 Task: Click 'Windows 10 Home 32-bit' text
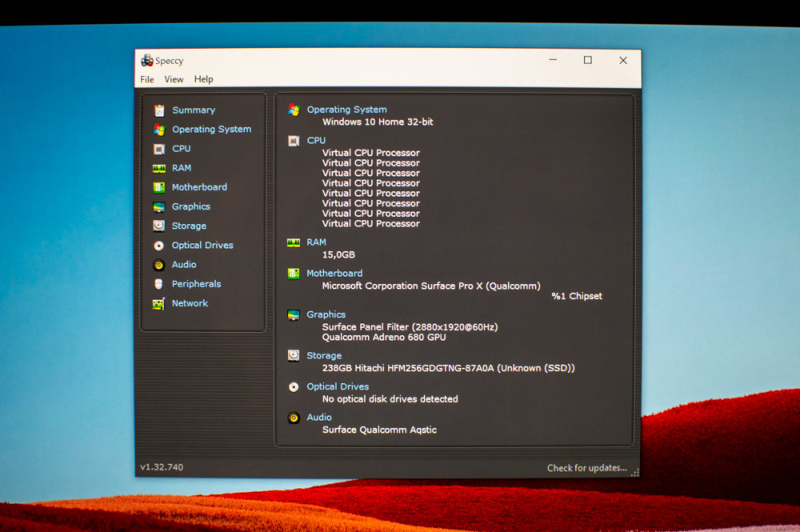[x=378, y=122]
